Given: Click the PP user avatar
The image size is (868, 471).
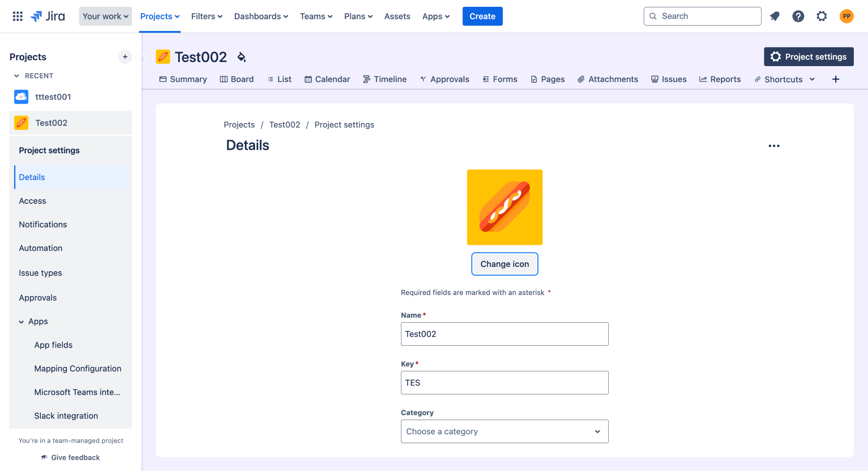Looking at the screenshot, I should [846, 16].
